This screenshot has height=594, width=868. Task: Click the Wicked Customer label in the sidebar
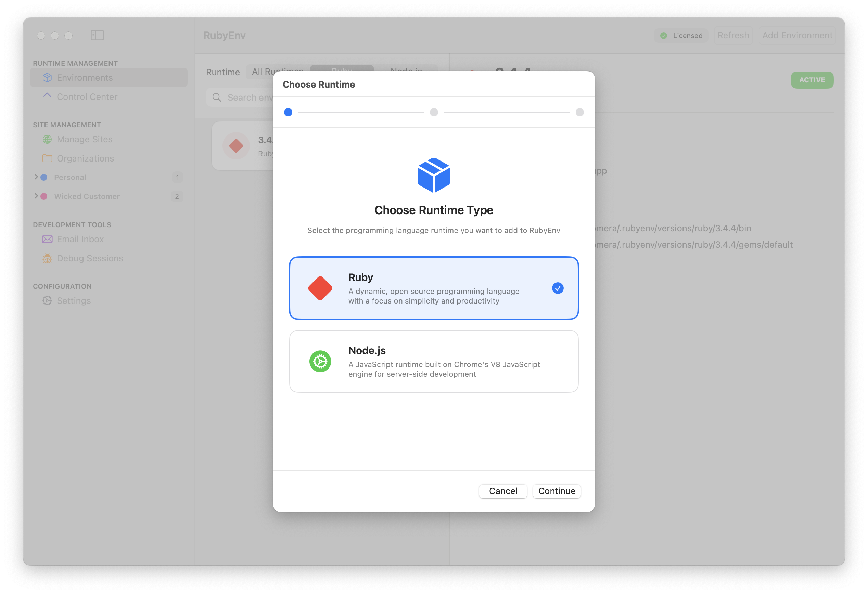click(x=87, y=196)
